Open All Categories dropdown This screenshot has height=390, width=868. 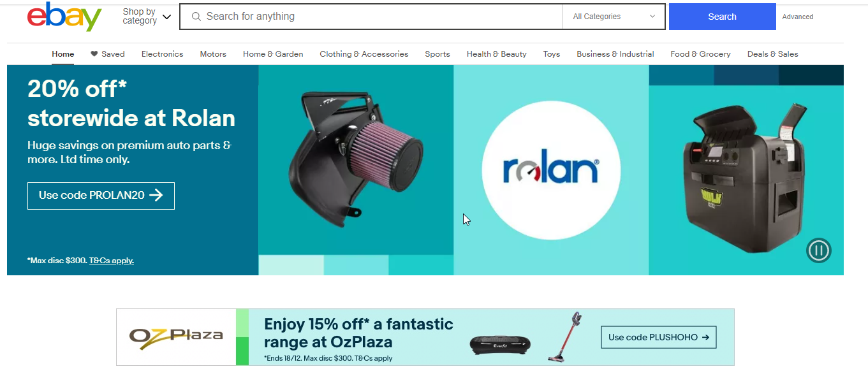[614, 17]
